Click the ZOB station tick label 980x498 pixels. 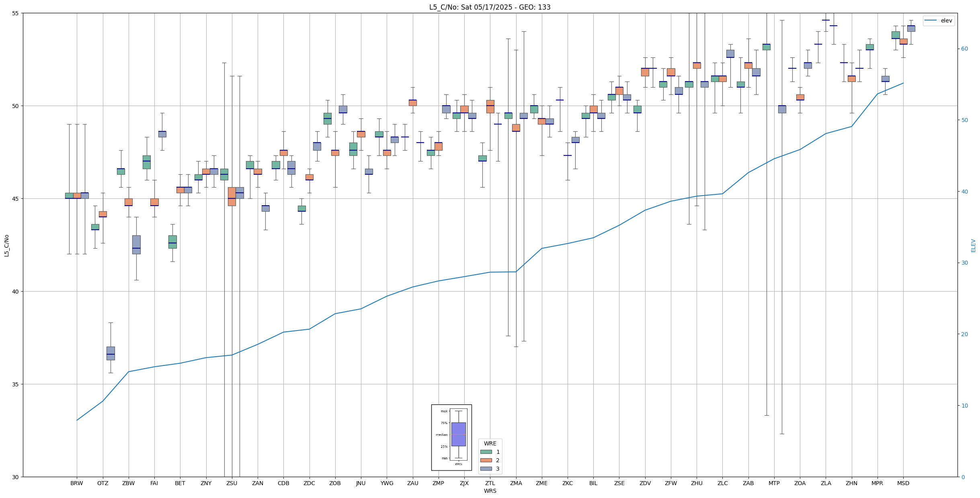coord(335,483)
